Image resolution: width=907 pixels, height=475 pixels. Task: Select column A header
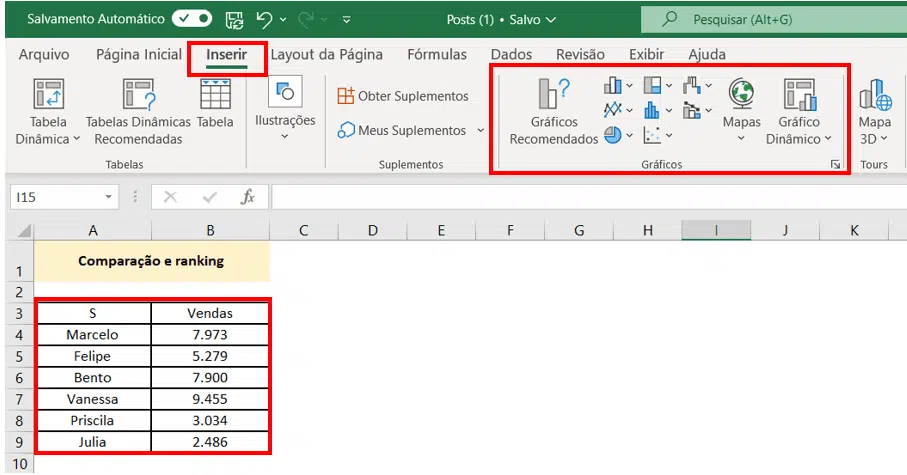[93, 231]
